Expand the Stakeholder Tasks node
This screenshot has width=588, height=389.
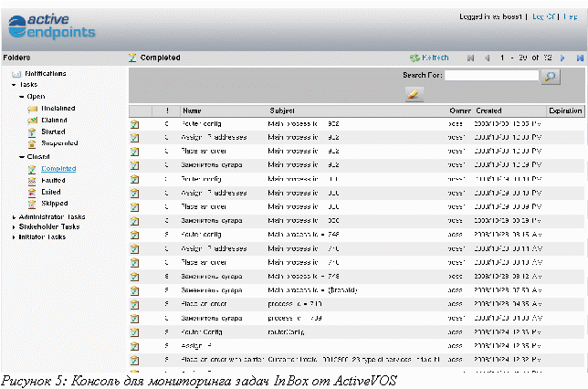click(x=13, y=226)
